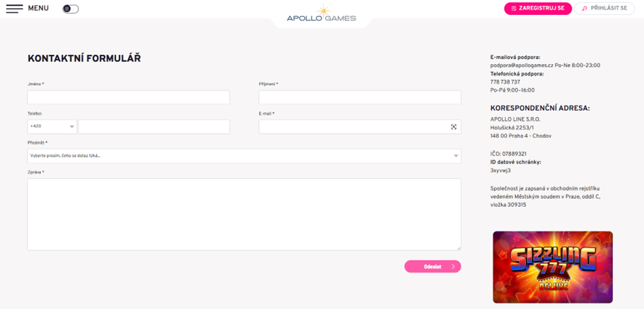Focus the Jméno input field
The width and height of the screenshot is (644, 309).
(x=129, y=97)
